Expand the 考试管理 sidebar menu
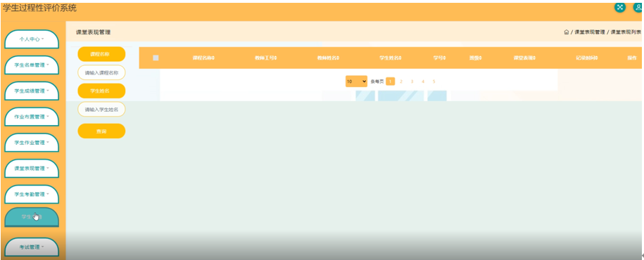 32,247
